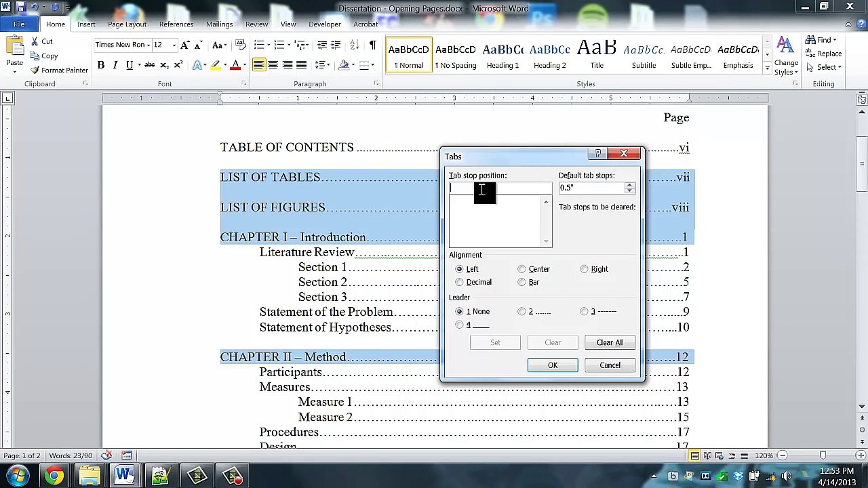Expand the bullets list dropdown
The height and width of the screenshot is (488, 868).
(267, 45)
